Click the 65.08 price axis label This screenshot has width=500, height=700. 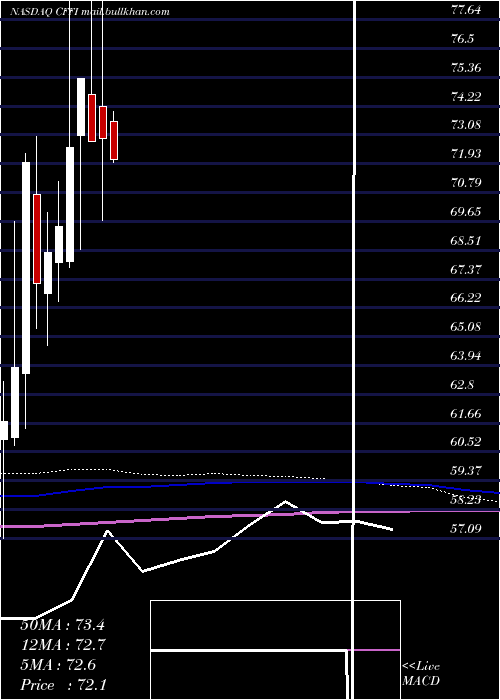point(466,327)
